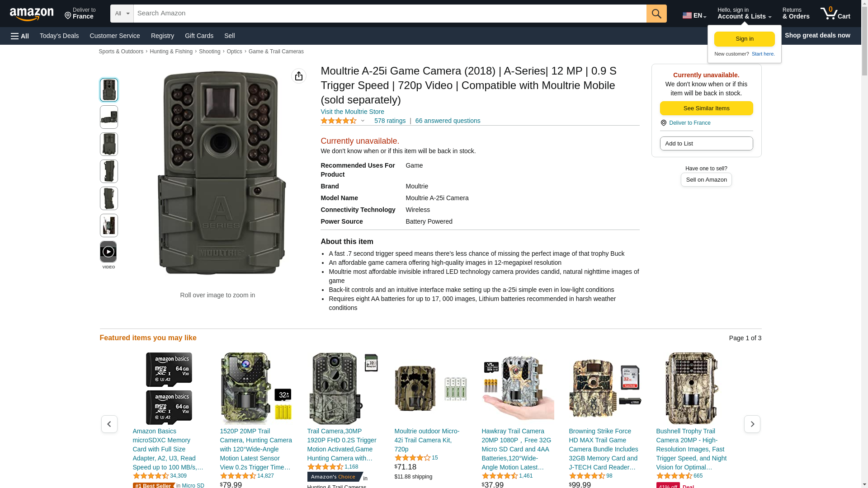Expand the star rating breakdown popover
The width and height of the screenshot is (868, 488).
[x=343, y=121]
